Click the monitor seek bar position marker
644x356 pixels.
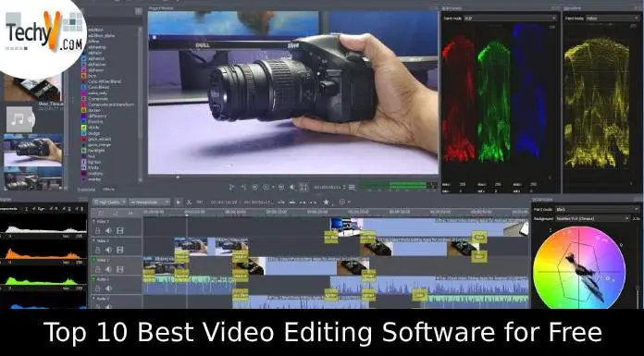[x=178, y=178]
